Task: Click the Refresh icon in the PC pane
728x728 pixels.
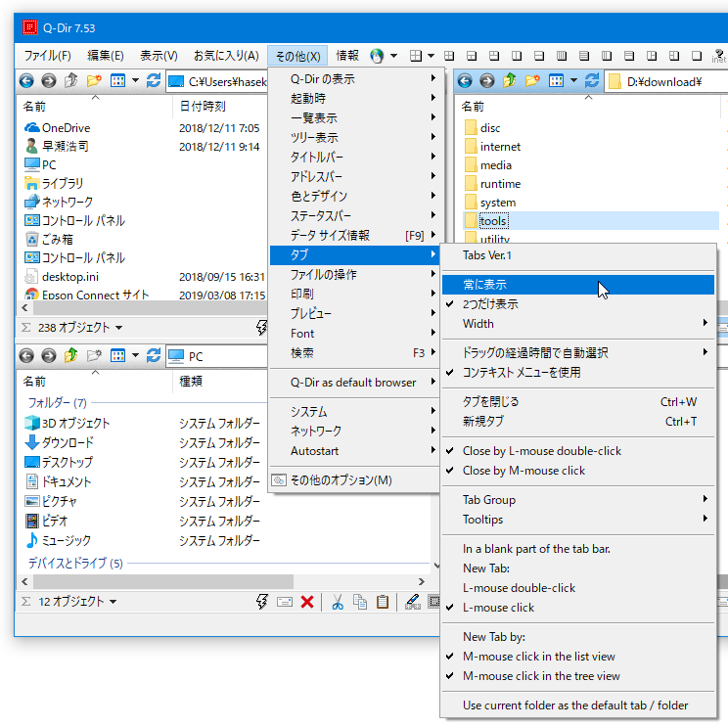Action: pos(154,355)
